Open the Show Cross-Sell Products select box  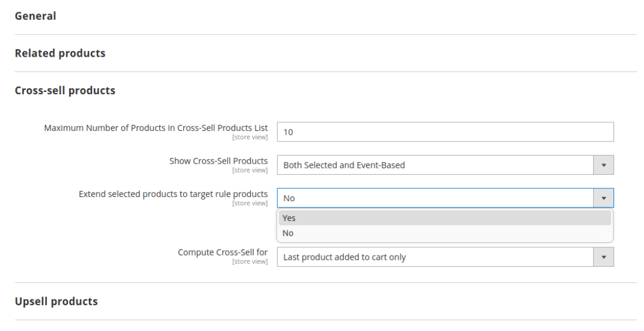click(436, 165)
